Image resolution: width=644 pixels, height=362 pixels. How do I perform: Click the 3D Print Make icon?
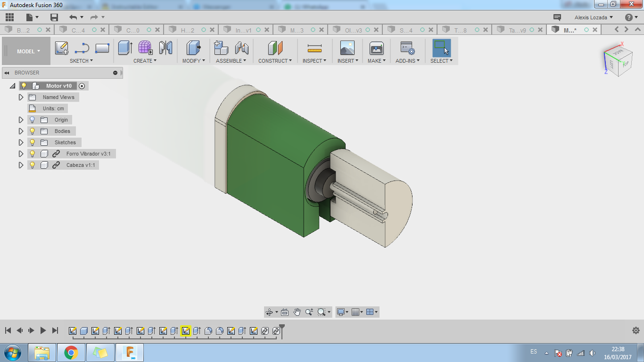tap(377, 48)
